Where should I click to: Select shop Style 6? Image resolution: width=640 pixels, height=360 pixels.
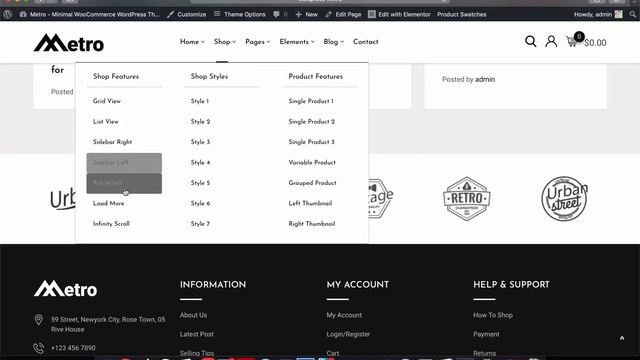(200, 203)
